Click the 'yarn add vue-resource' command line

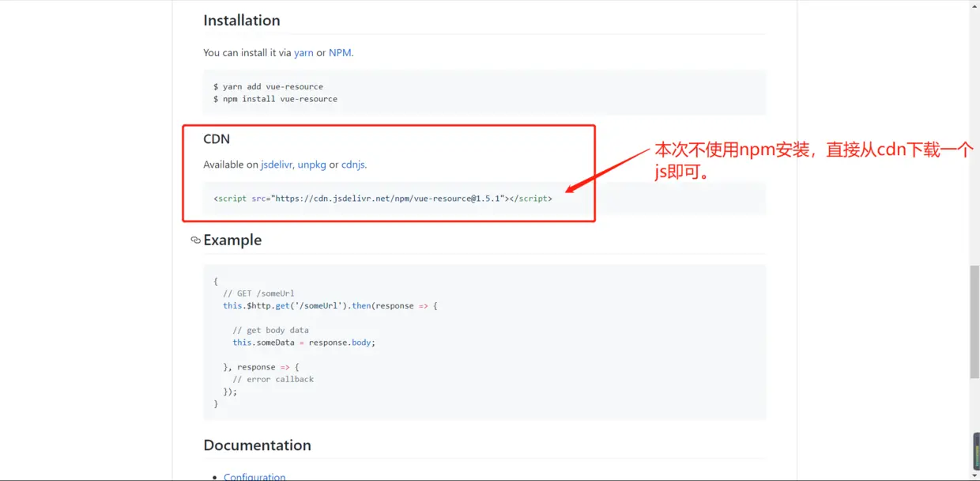pos(268,86)
